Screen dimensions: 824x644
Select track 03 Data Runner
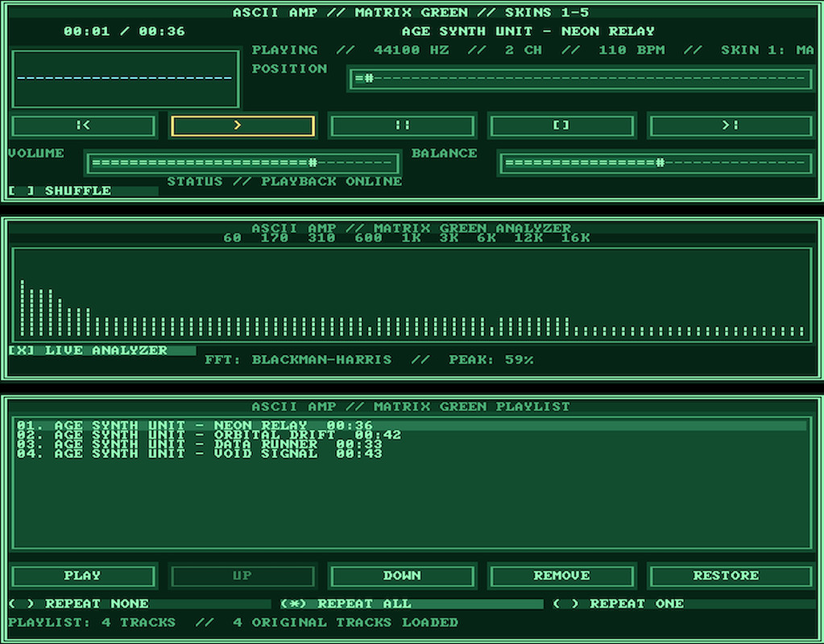point(412,444)
